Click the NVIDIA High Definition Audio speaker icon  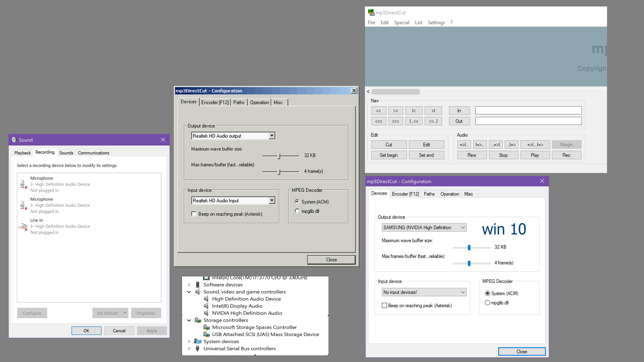206,313
